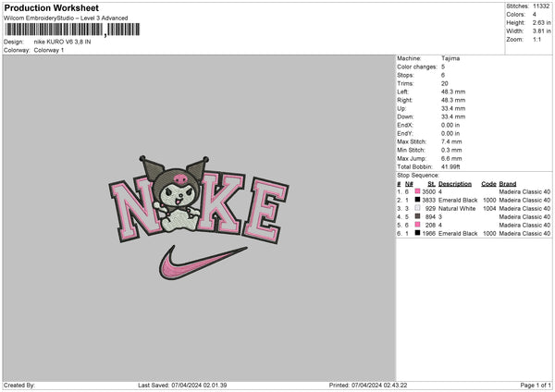Image resolution: width=555 pixels, height=392 pixels.
Task: Click the stitch count 1966 in row 6
Action: 428,234
